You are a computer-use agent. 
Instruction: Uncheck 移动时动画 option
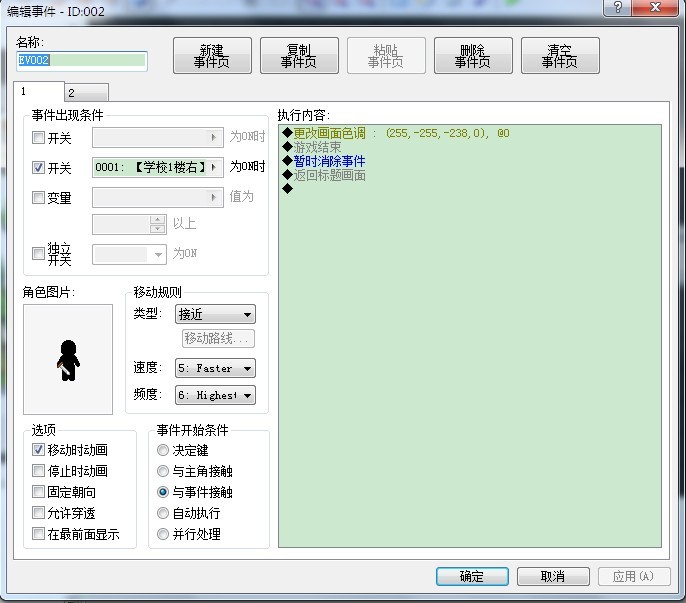pos(38,449)
